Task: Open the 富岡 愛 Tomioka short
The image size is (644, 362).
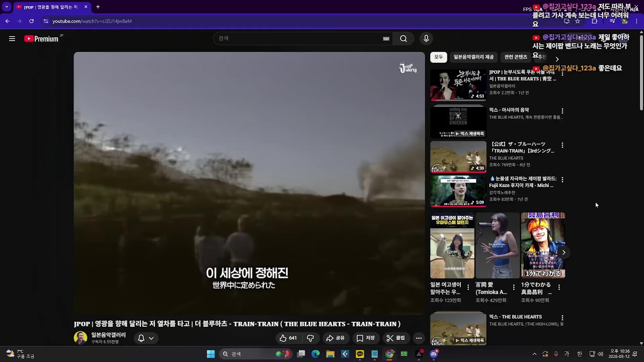Action: coord(498,245)
